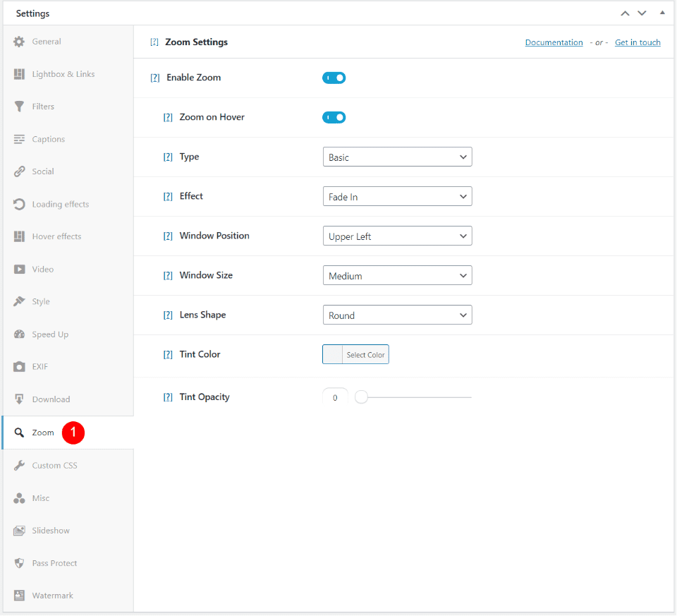The image size is (677, 616).
Task: Click the Custom CSS wrench icon
Action: [19, 466]
